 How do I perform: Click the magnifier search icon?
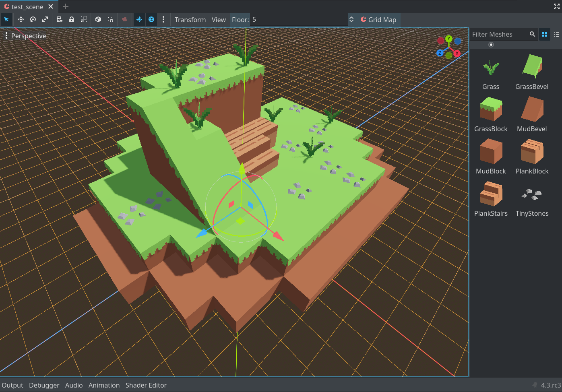pos(532,34)
